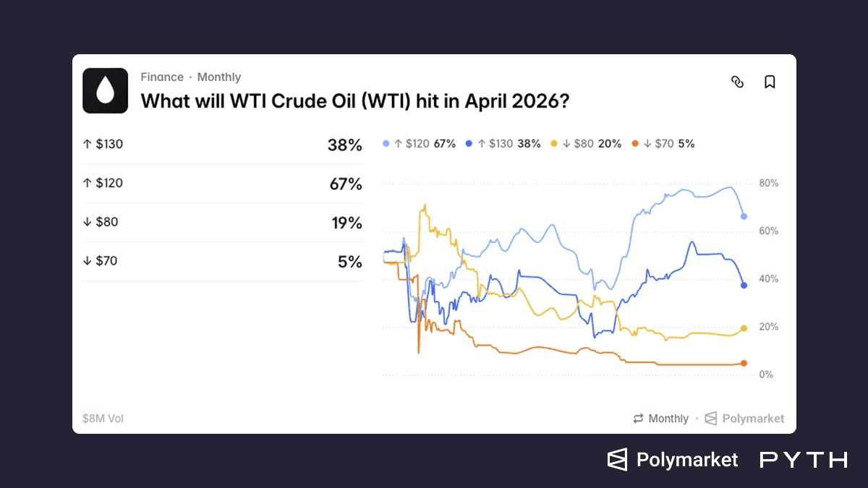Image resolution: width=868 pixels, height=488 pixels.
Task: Click the orange ↓ $70 legend dot
Action: (635, 144)
